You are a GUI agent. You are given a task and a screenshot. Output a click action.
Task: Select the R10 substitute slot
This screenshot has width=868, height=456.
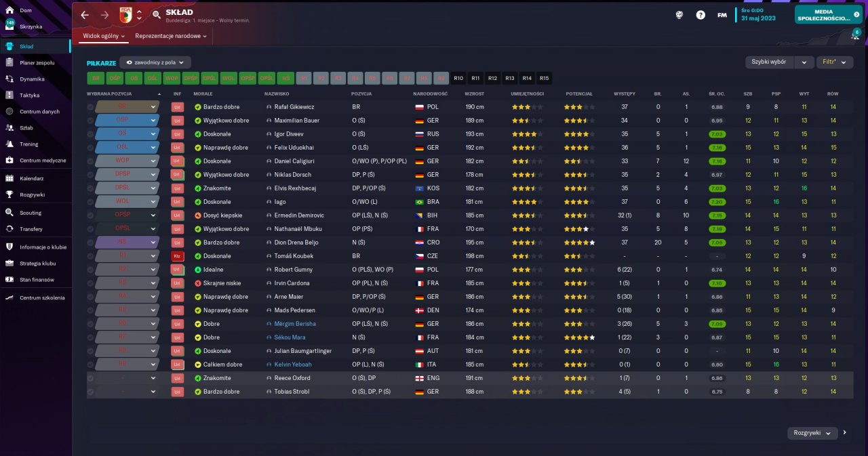tap(458, 78)
